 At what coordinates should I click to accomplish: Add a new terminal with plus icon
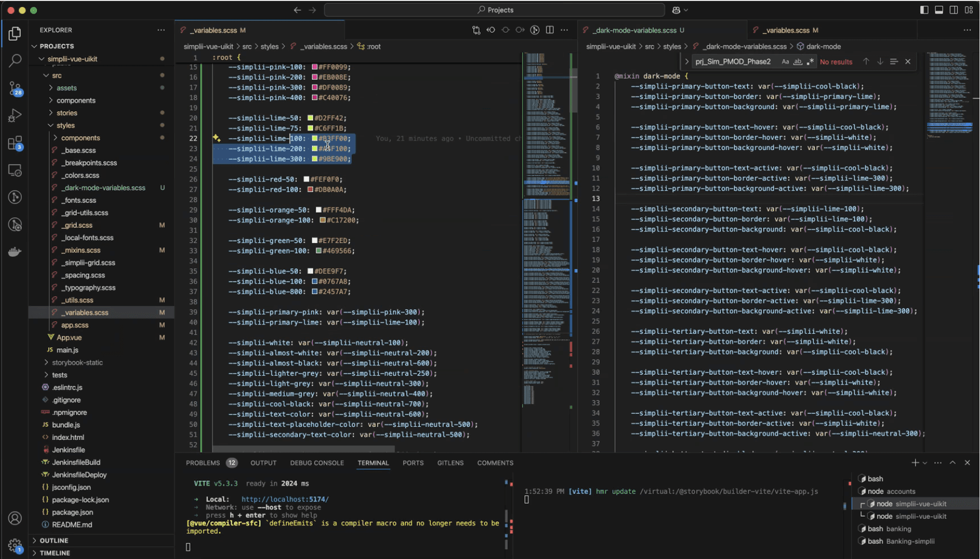[x=915, y=462]
